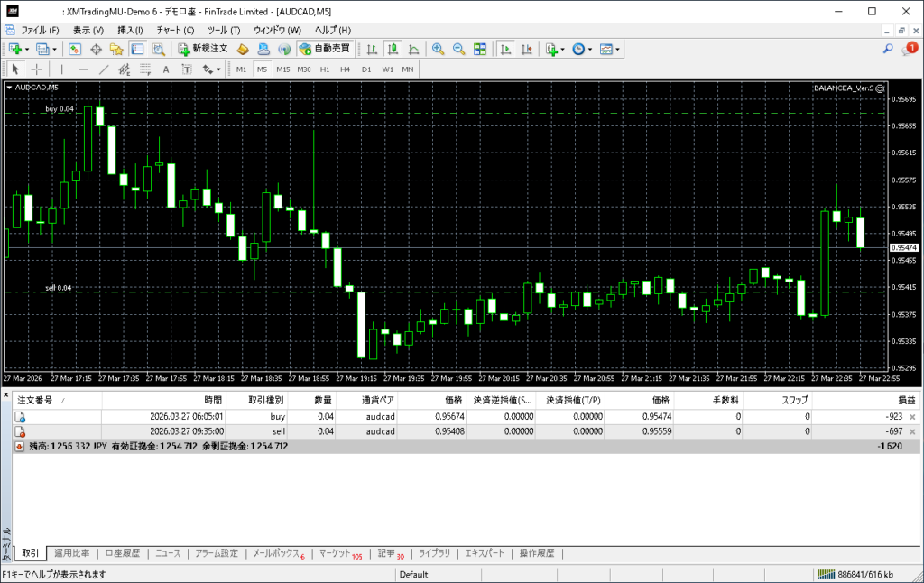Screen dimensions: 924x583
Task: Expand the new chart dropdown arrow
Action: pyautogui.click(x=27, y=49)
